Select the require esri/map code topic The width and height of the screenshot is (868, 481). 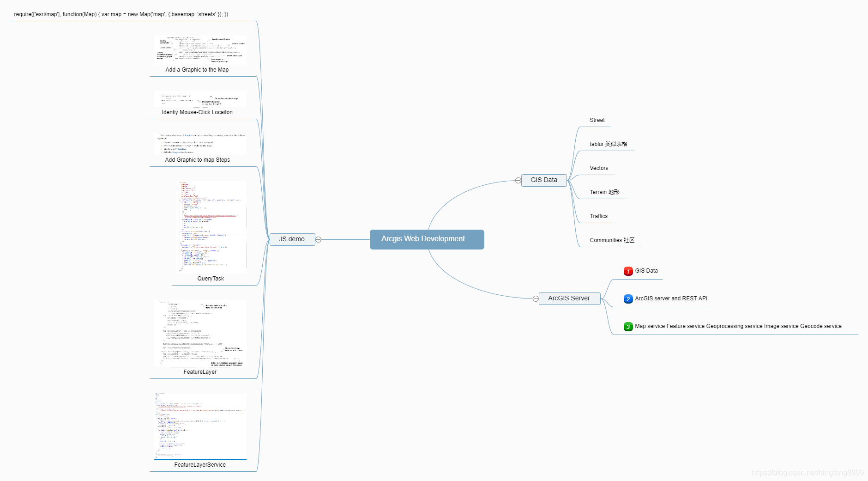(121, 14)
